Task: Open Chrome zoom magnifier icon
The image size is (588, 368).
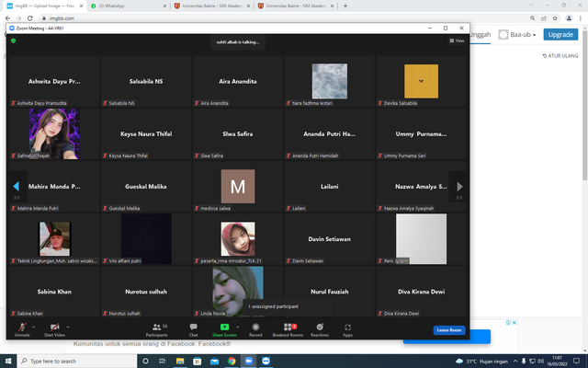Action: tap(533, 18)
